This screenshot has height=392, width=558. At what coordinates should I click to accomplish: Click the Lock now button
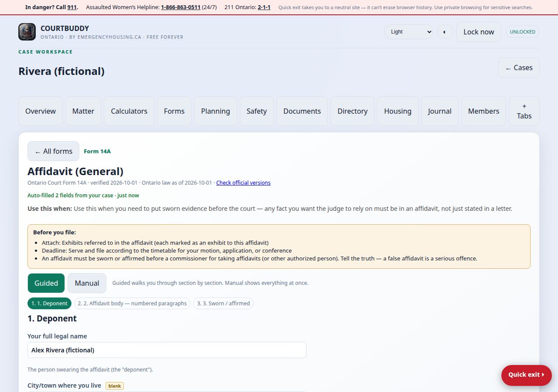point(479,32)
